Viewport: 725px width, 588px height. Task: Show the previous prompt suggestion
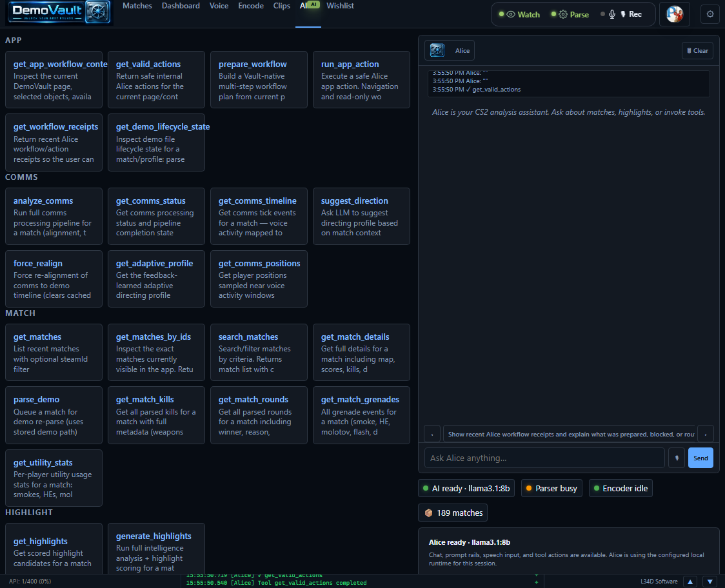click(432, 434)
